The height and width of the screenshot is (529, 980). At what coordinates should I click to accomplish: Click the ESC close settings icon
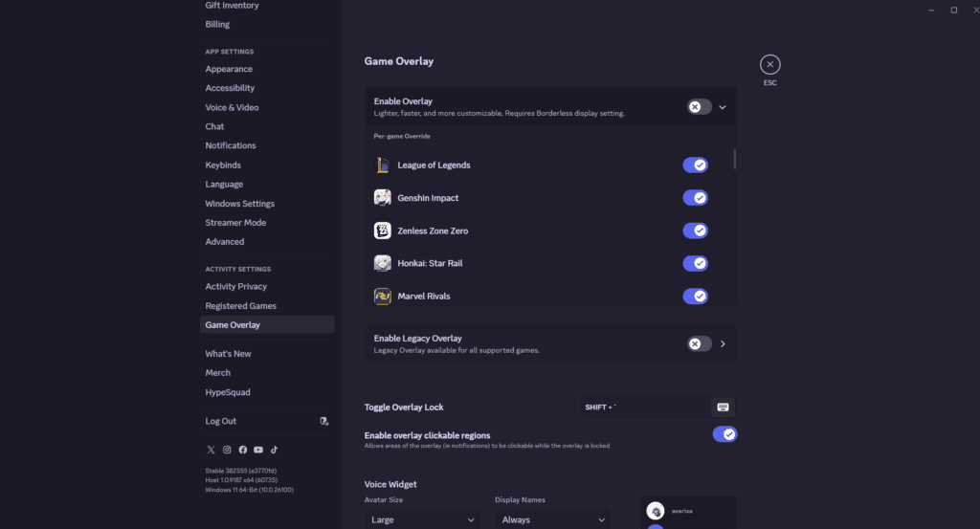point(769,64)
